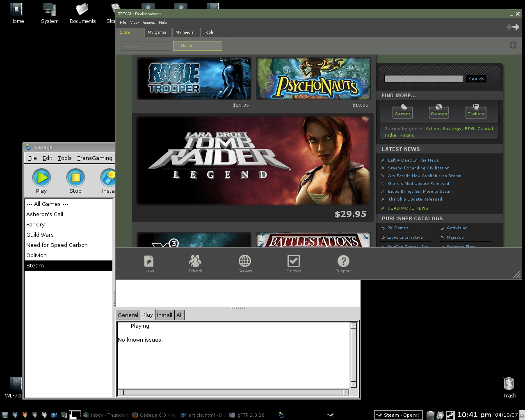The height and width of the screenshot is (420, 525).
Task: Open the Friends icon in Steam
Action: pyautogui.click(x=195, y=261)
